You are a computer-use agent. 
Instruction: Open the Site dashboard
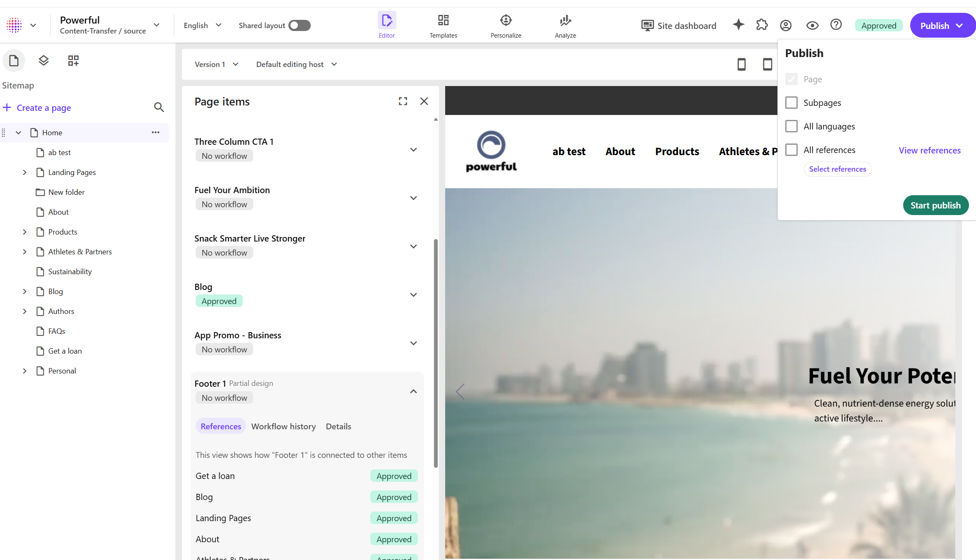(x=679, y=25)
